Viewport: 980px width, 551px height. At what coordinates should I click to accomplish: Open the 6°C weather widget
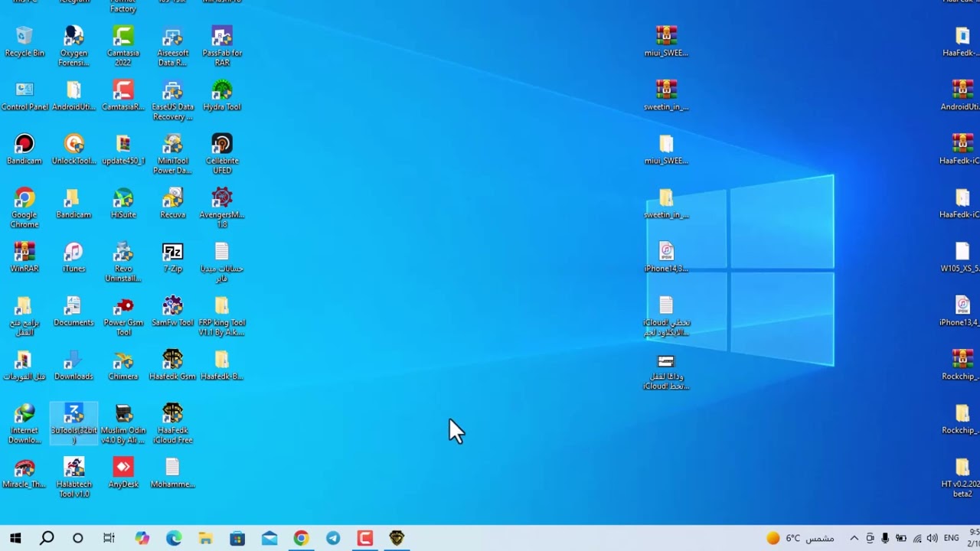[800, 538]
